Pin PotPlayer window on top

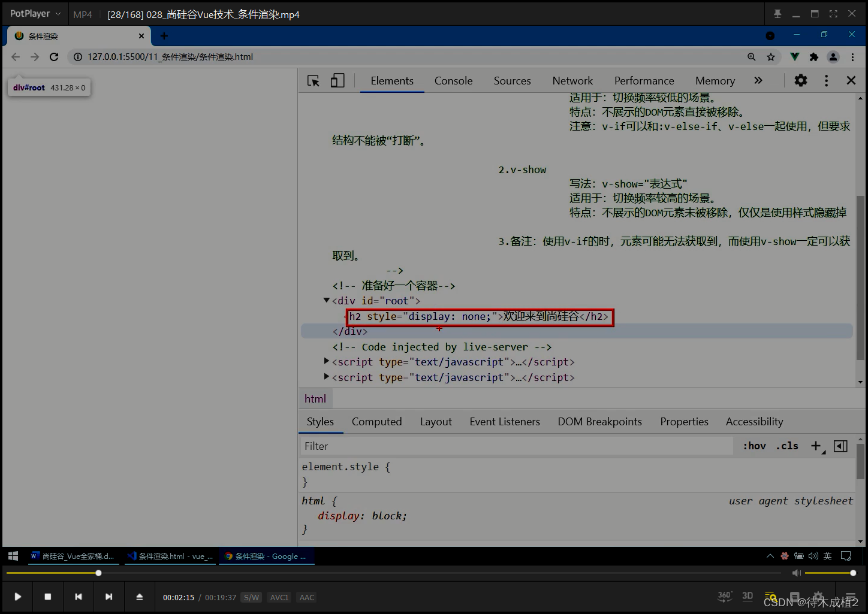pyautogui.click(x=777, y=14)
